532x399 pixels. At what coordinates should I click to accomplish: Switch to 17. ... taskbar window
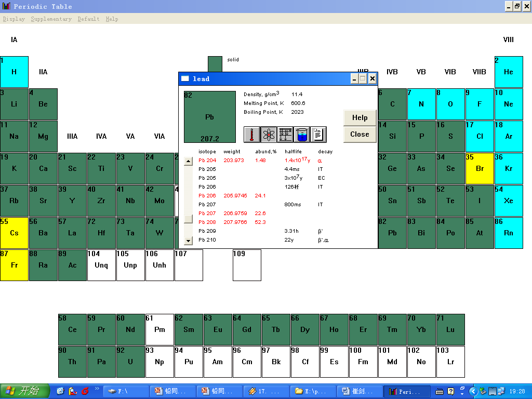point(267,391)
